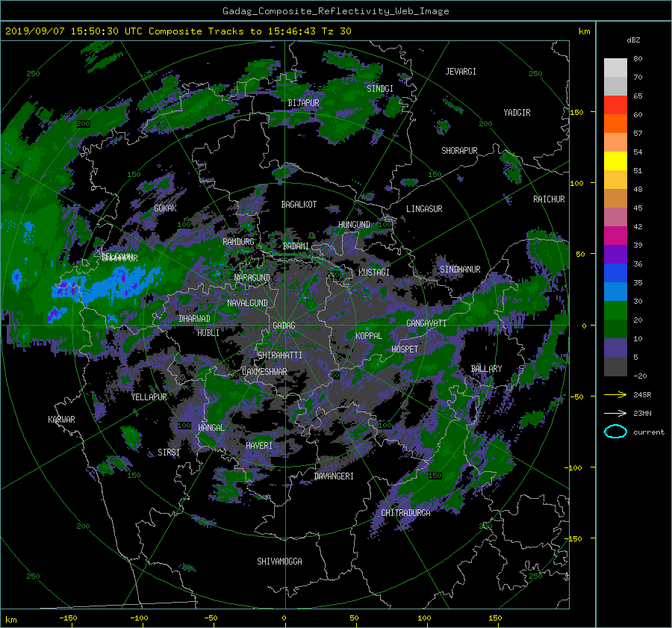Click the HUNGUND city label

pos(354,225)
